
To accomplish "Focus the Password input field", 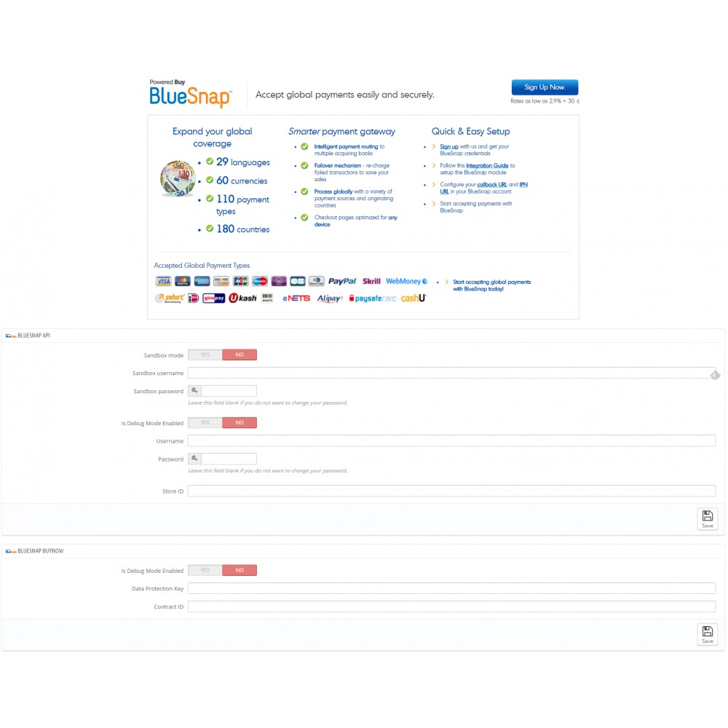I will 229,459.
